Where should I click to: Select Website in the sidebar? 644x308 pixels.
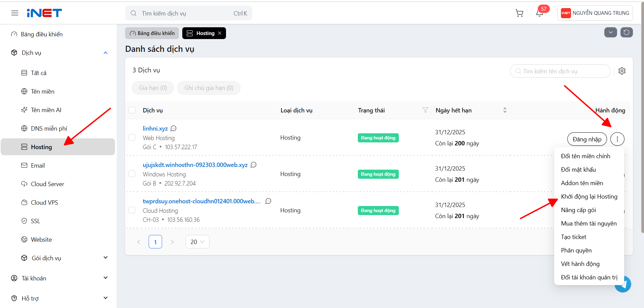41,240
